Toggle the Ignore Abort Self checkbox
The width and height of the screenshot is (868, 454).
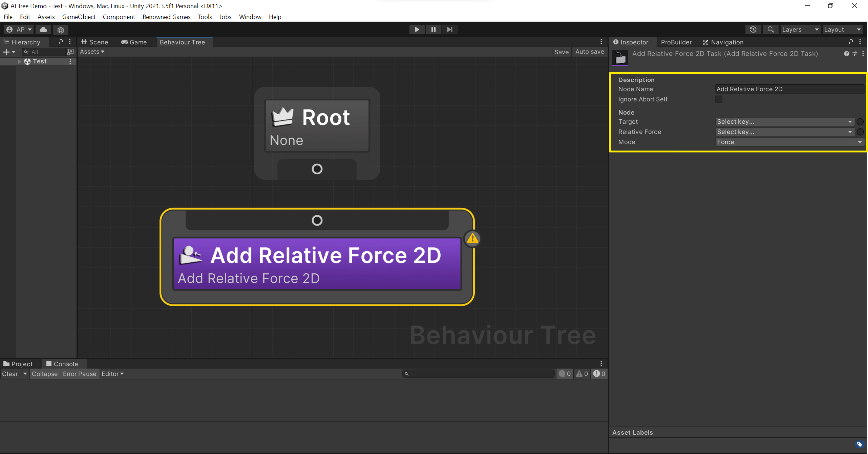719,99
